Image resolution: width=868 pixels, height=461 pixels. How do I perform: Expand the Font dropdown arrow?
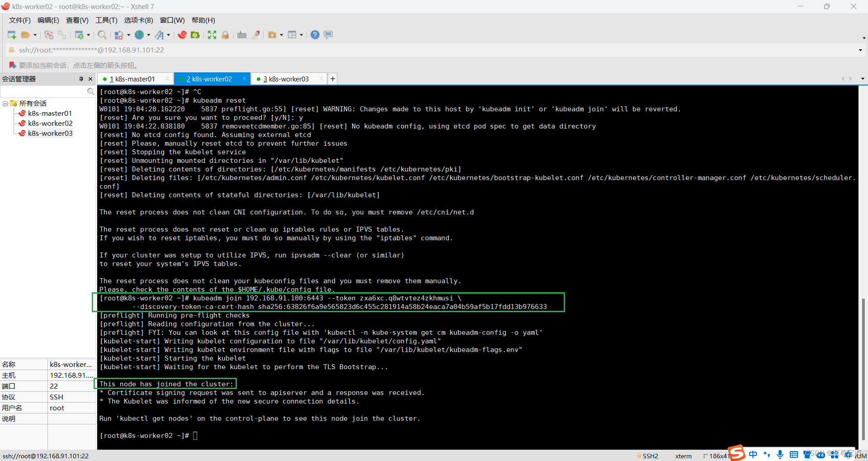point(168,35)
